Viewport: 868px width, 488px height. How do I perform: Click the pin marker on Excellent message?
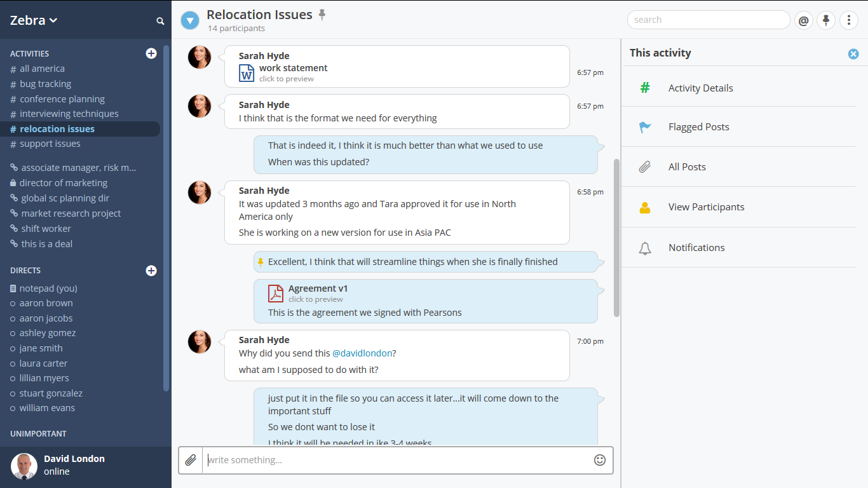260,262
